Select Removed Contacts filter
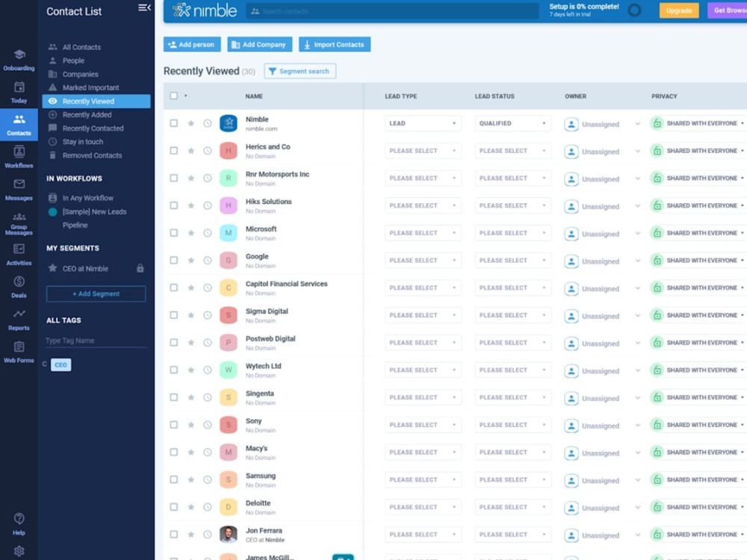The image size is (747, 560). pyautogui.click(x=92, y=155)
